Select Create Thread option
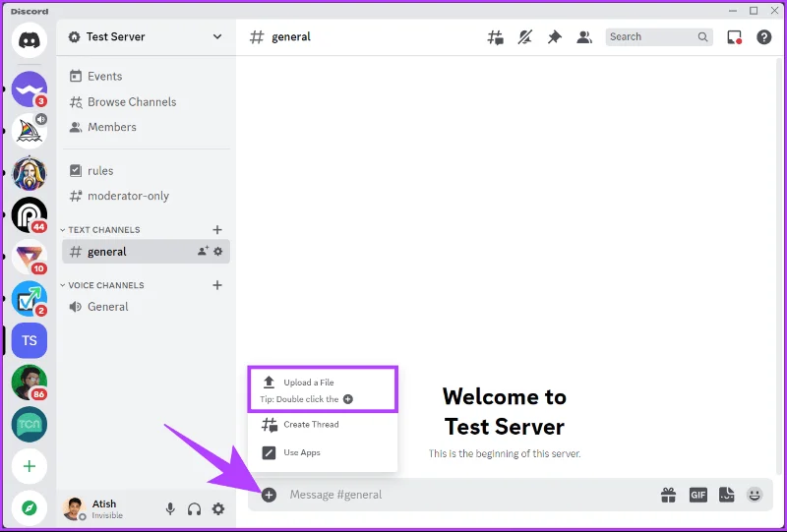 coord(323,425)
